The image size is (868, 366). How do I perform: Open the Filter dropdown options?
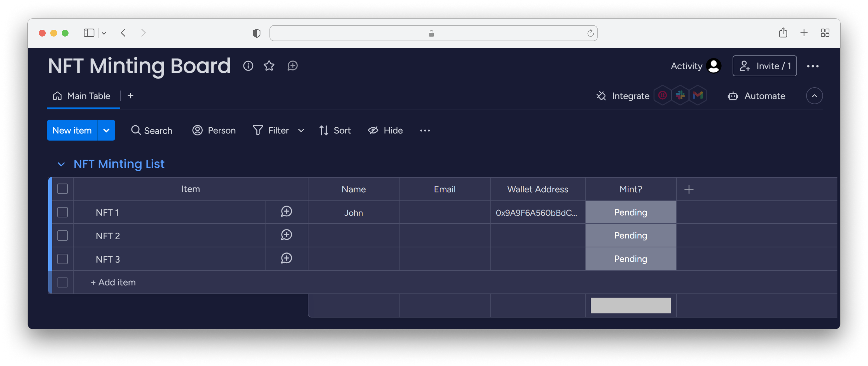click(x=301, y=130)
